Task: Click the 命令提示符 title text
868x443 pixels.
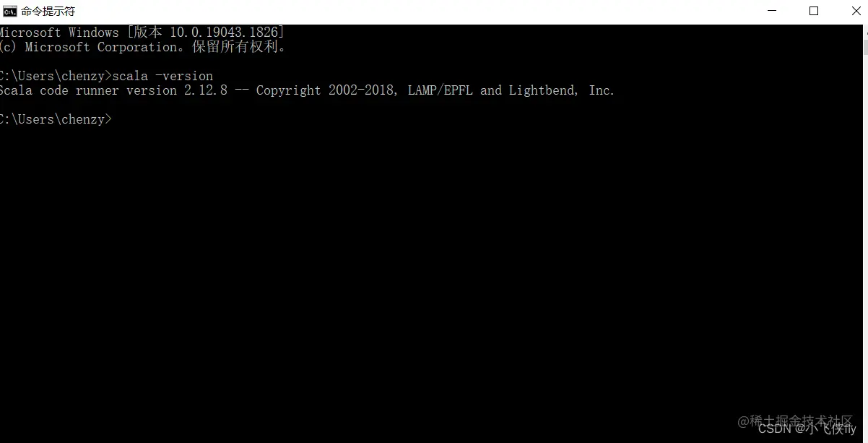Action: coord(48,12)
